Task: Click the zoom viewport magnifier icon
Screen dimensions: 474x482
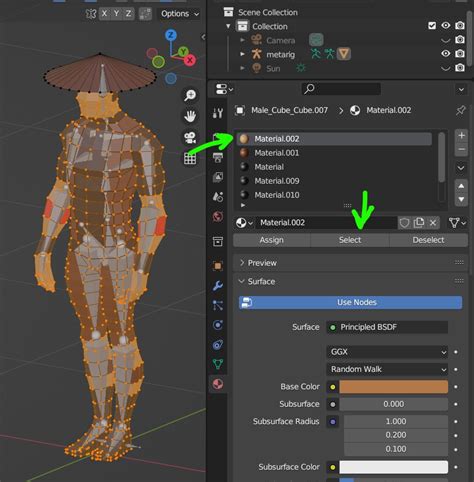Action: 190,95
